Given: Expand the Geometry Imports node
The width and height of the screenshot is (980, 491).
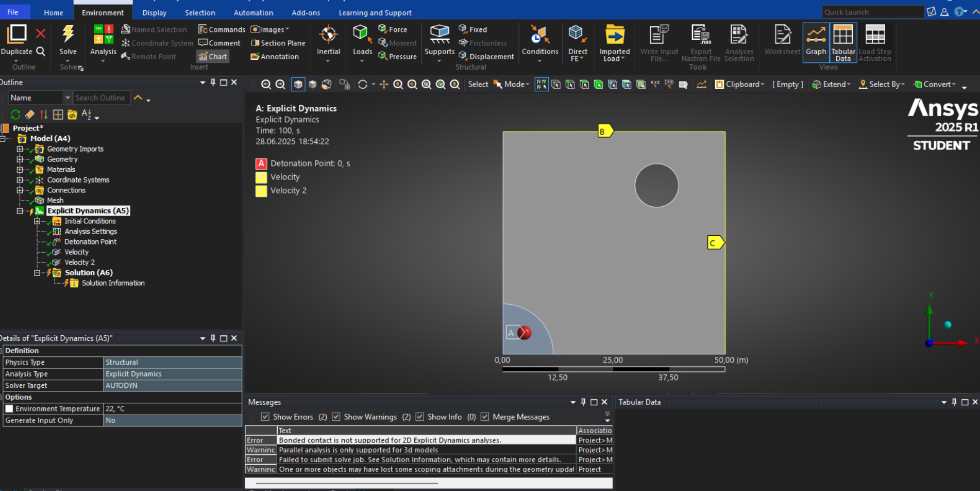Looking at the screenshot, I should [x=20, y=149].
